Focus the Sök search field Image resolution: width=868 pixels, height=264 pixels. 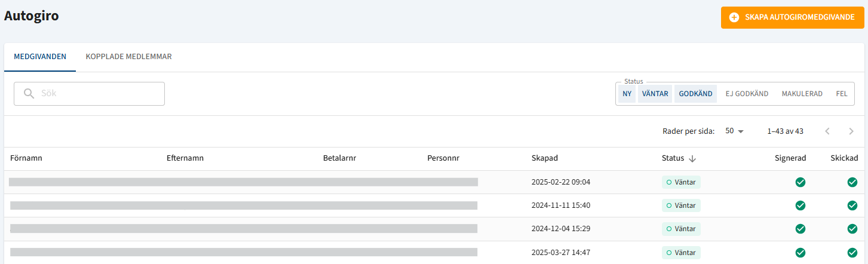(x=89, y=94)
